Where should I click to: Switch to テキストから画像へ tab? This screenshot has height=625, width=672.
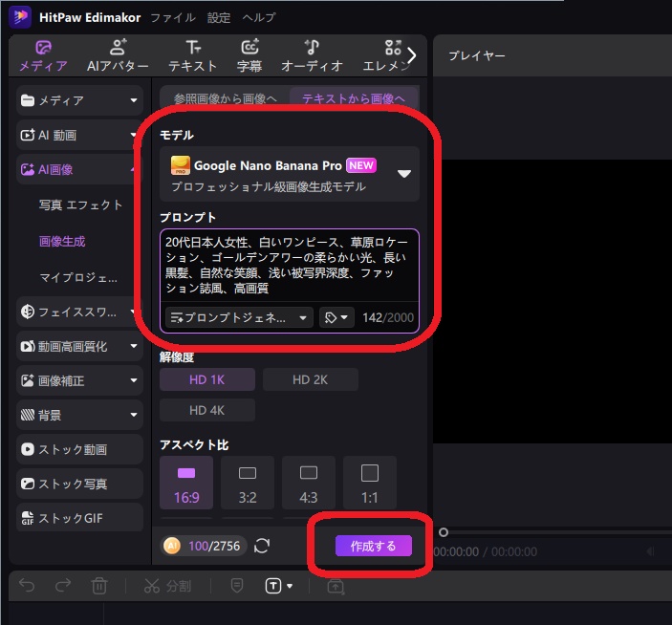[x=354, y=98]
